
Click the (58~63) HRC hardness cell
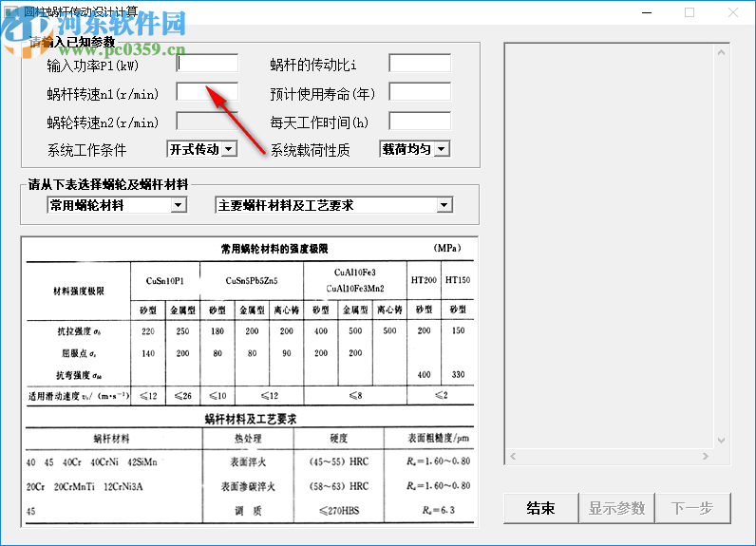[339, 486]
